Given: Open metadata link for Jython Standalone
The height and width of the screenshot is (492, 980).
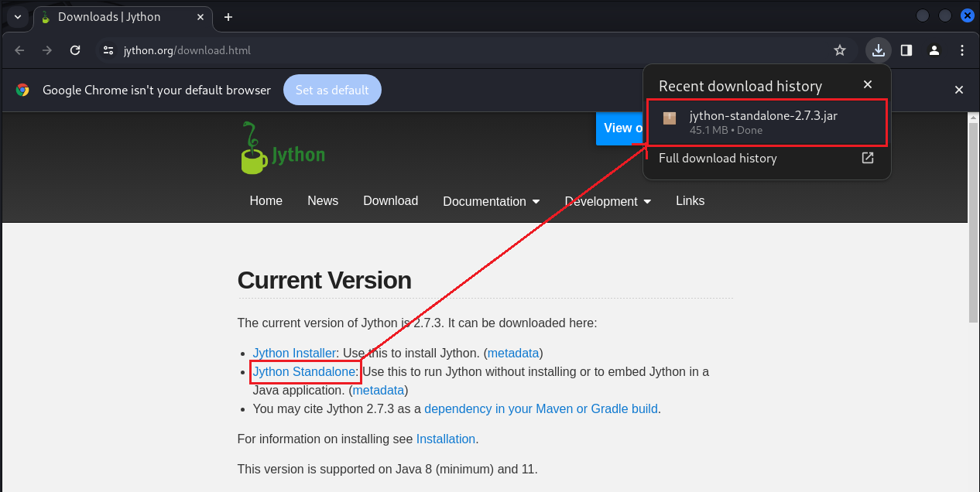Looking at the screenshot, I should click(379, 390).
